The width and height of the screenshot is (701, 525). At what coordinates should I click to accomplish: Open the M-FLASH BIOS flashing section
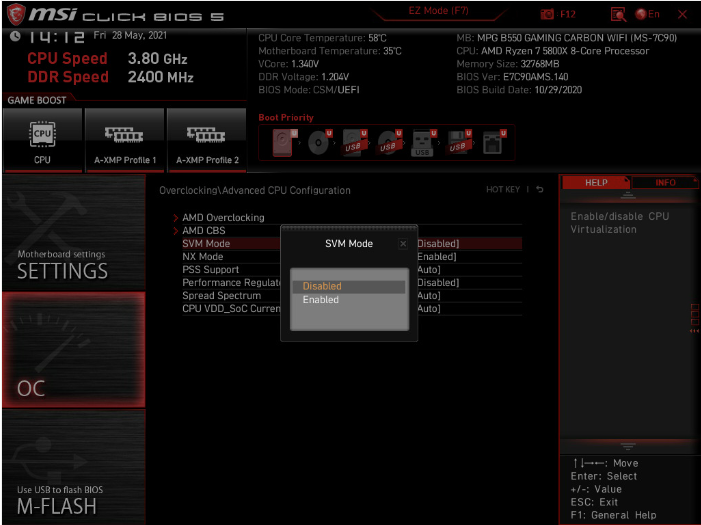click(x=74, y=467)
